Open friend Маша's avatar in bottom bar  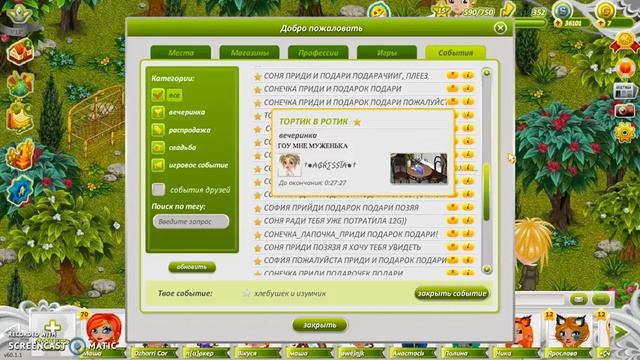pyautogui.click(x=103, y=331)
